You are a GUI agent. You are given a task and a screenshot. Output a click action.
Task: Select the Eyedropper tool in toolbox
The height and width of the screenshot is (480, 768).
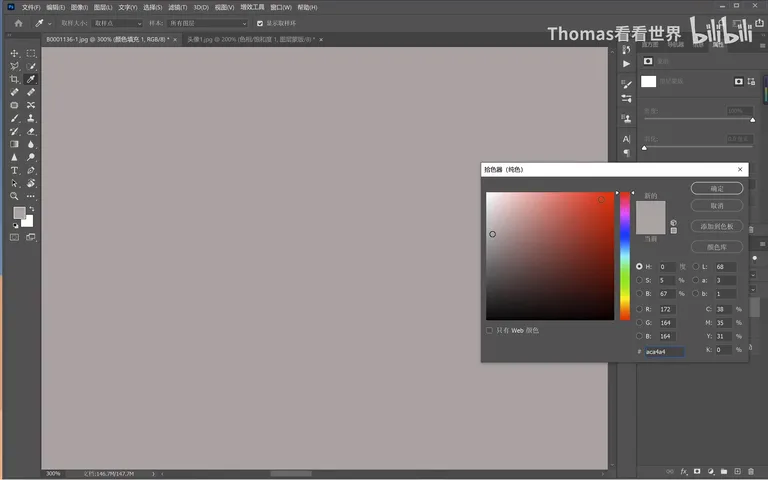point(31,79)
